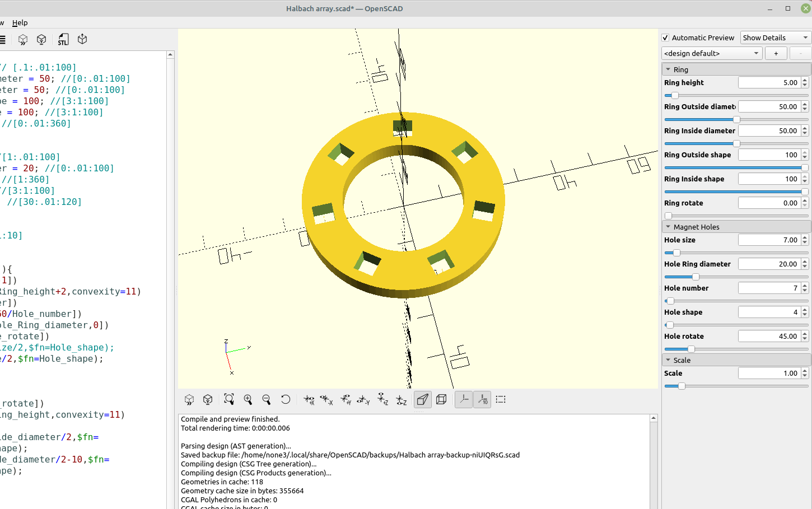The height and width of the screenshot is (509, 812).
Task: Select the Zoom In magnifier icon
Action: [248, 399]
